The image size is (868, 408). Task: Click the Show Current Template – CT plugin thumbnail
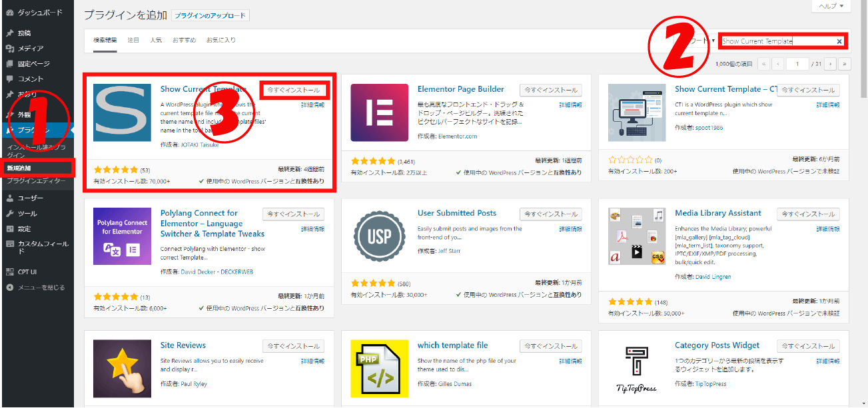pyautogui.click(x=637, y=112)
